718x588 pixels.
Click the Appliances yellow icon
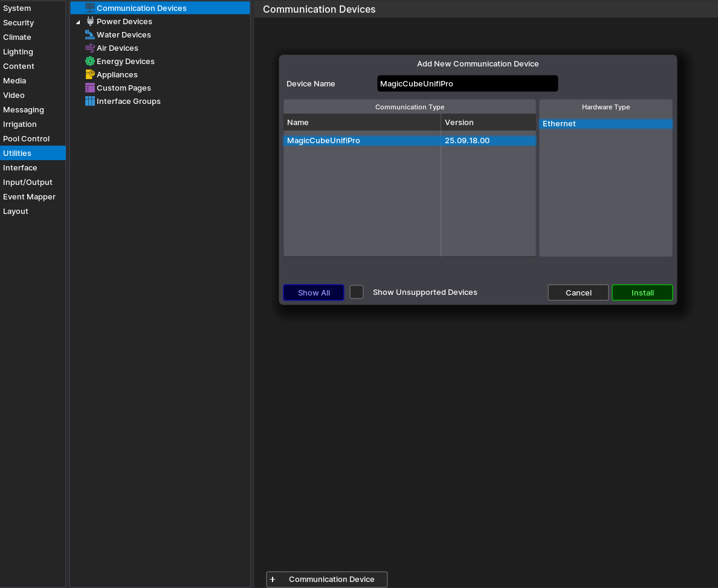[90, 74]
